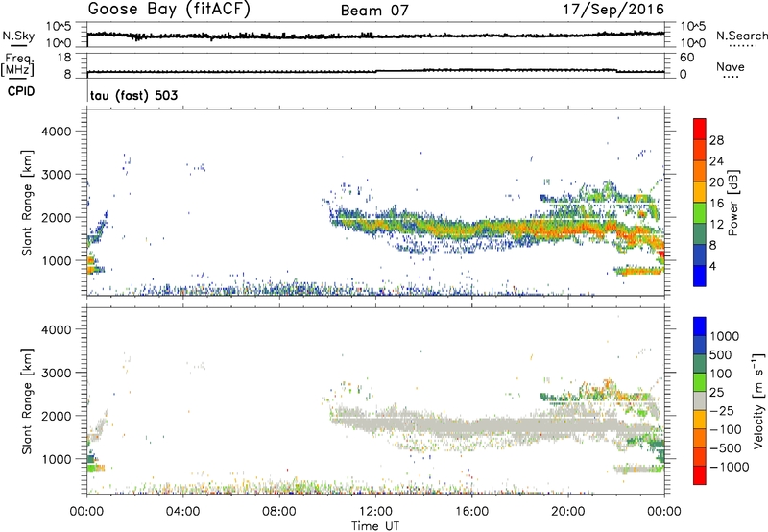Click Slant Range [km] label of power panel

point(27,203)
